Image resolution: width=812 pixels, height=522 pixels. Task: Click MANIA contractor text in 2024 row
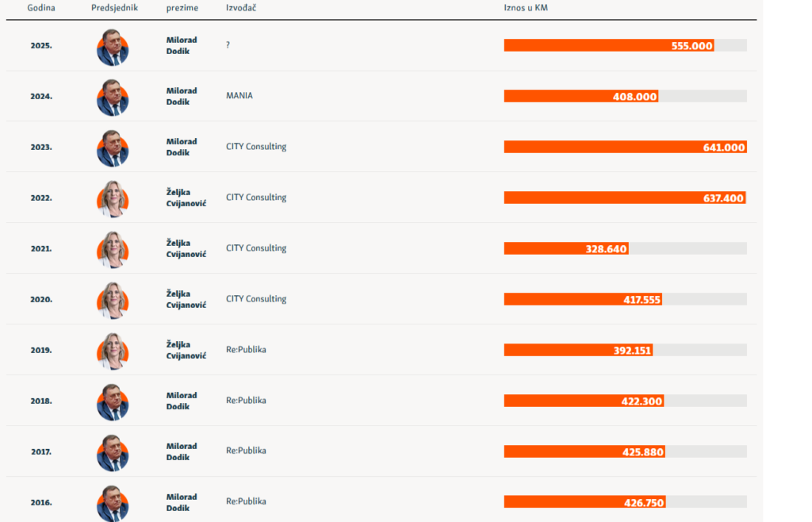239,96
